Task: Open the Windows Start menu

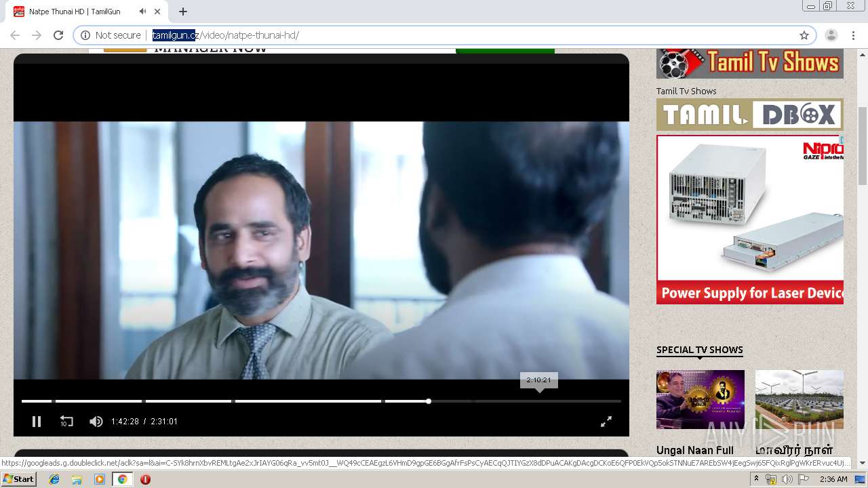Action: point(19,479)
